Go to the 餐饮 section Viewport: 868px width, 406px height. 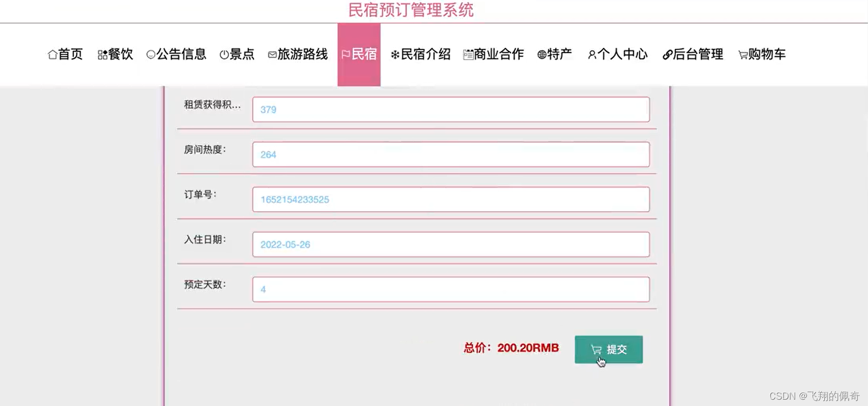pos(115,54)
